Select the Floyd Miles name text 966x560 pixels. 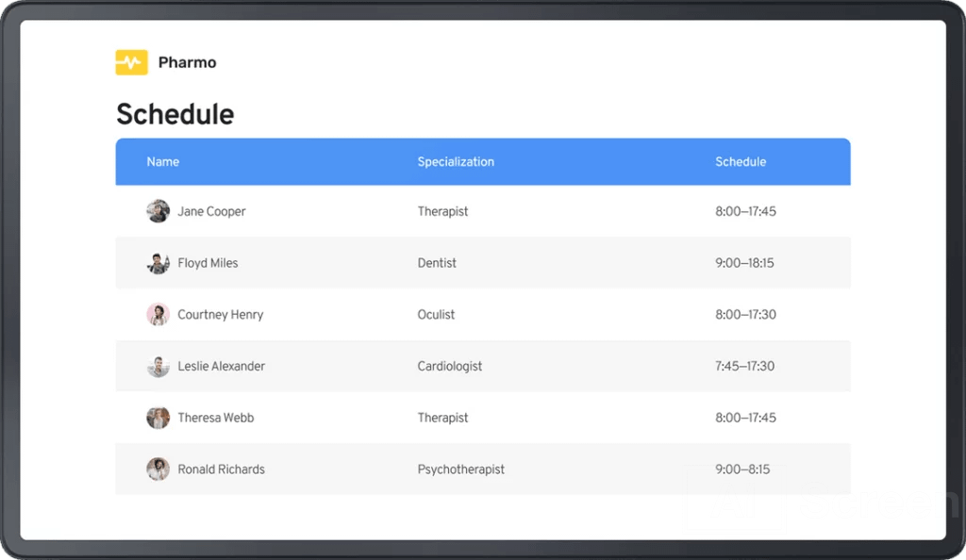208,263
